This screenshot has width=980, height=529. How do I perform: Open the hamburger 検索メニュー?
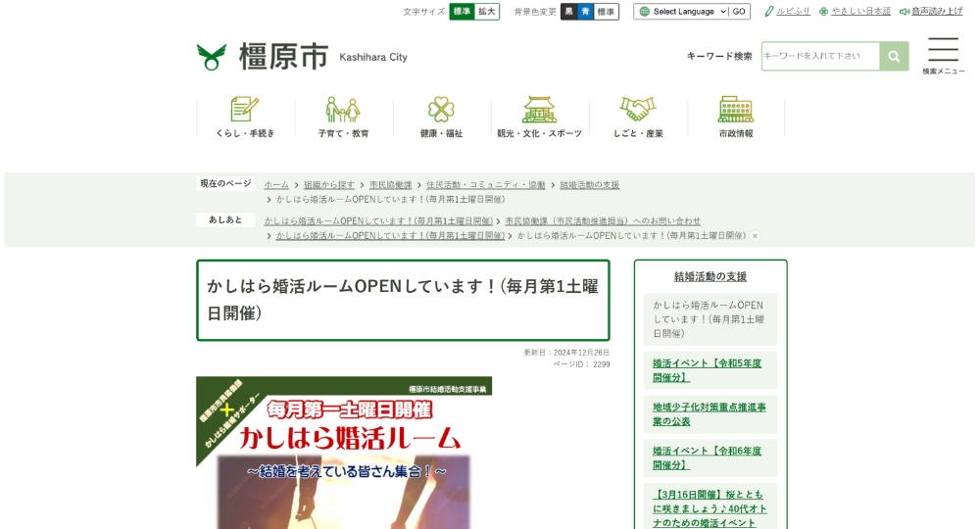click(x=943, y=55)
